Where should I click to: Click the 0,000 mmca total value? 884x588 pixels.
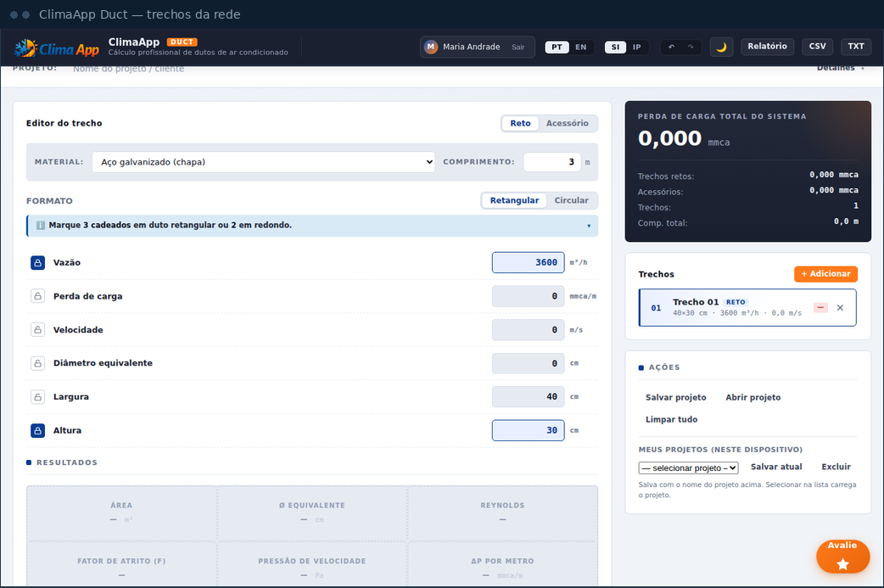(x=683, y=138)
